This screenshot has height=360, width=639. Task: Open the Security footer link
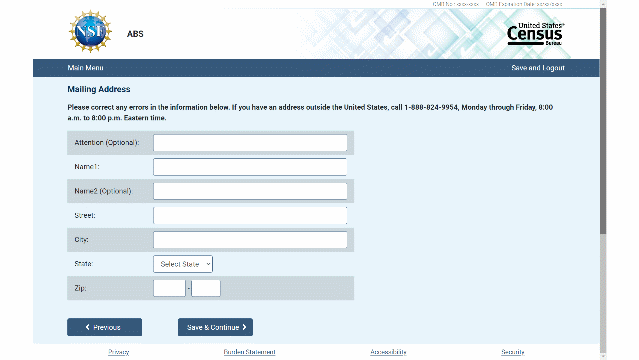point(513,352)
